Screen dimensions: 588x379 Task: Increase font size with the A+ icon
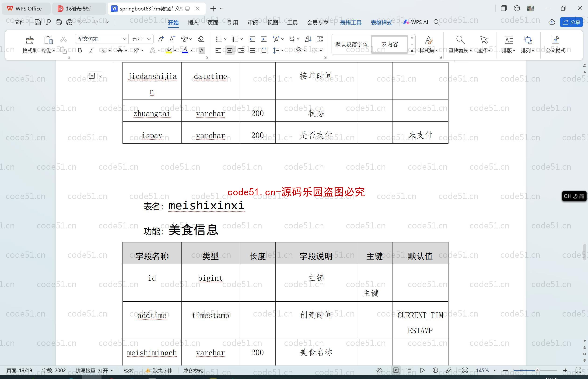click(x=161, y=39)
